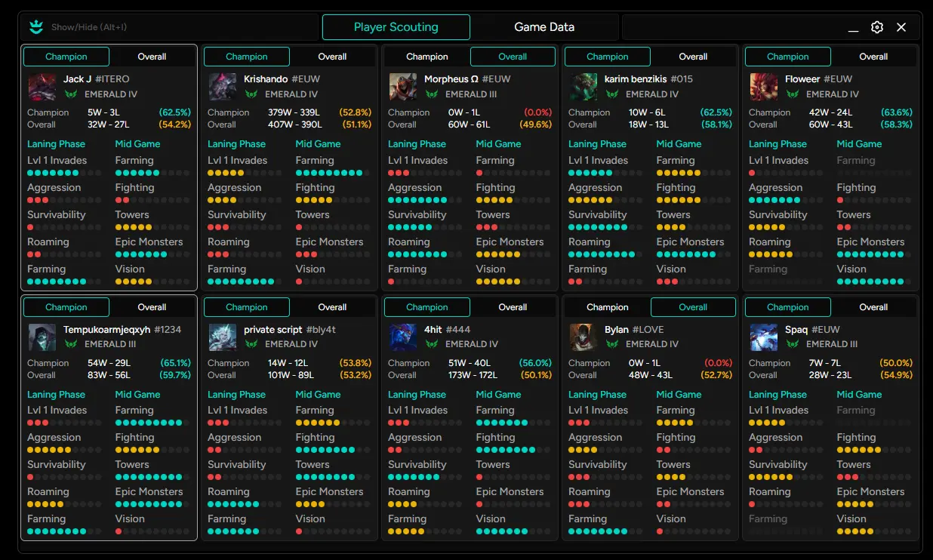Click the crown logo icon at top-left

point(36,27)
